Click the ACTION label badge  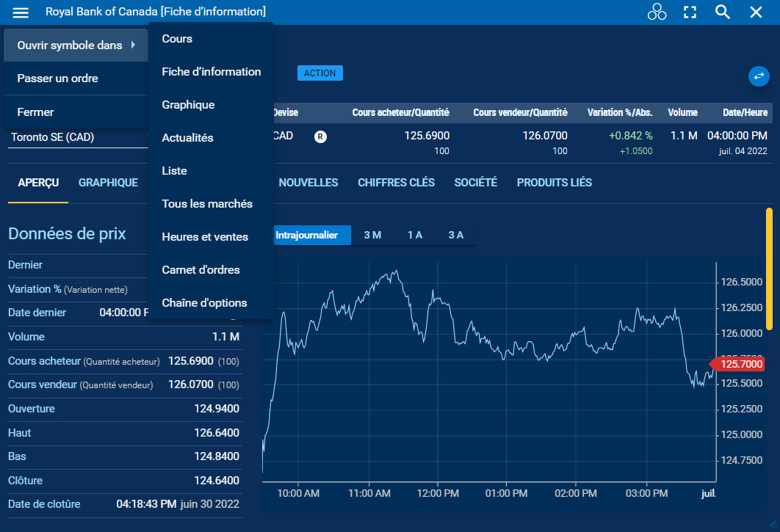click(x=319, y=73)
